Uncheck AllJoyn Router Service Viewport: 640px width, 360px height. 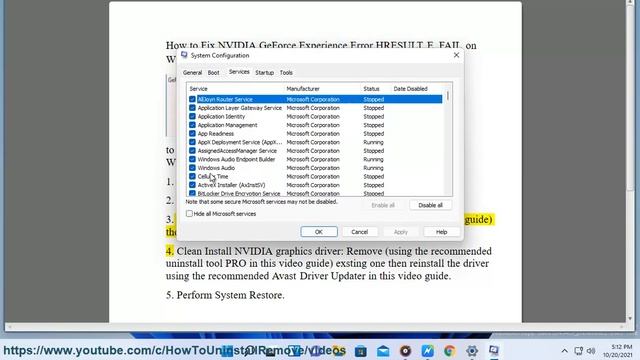192,99
